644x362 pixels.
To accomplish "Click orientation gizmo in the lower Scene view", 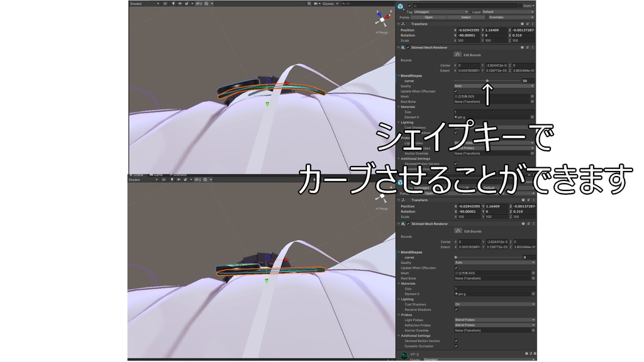I will click(381, 197).
